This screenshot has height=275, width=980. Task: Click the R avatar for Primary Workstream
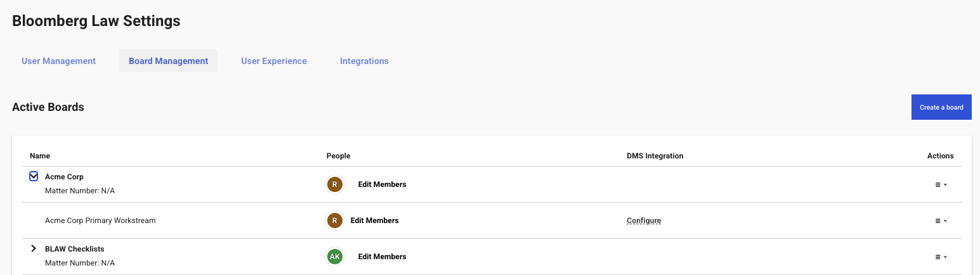334,221
